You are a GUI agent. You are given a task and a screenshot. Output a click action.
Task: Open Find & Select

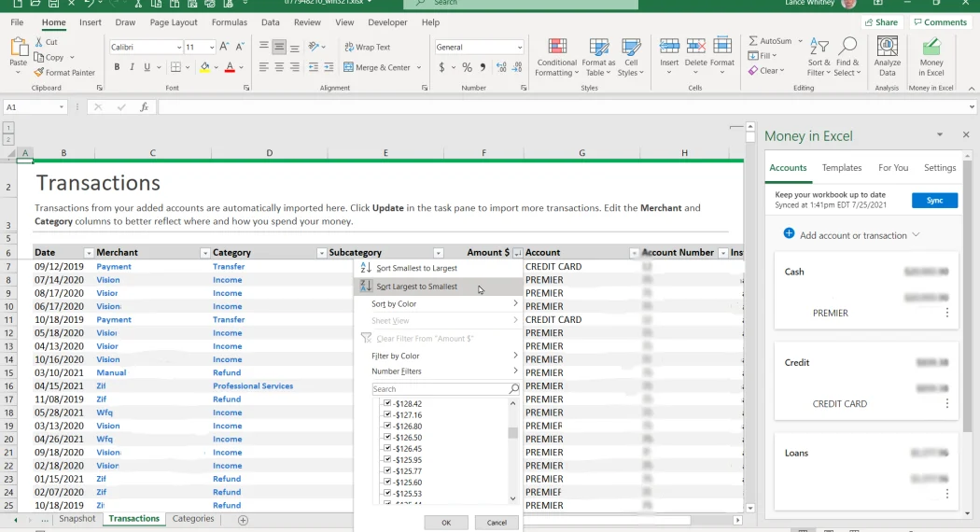pyautogui.click(x=847, y=57)
